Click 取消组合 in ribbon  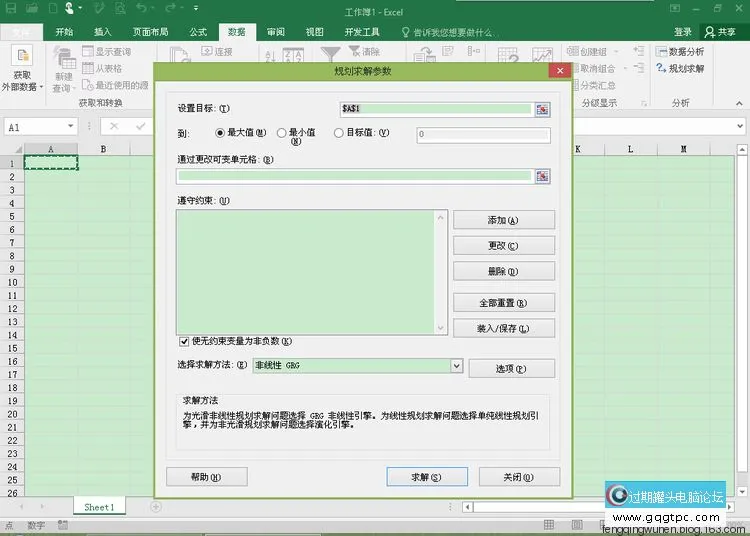coord(594,68)
